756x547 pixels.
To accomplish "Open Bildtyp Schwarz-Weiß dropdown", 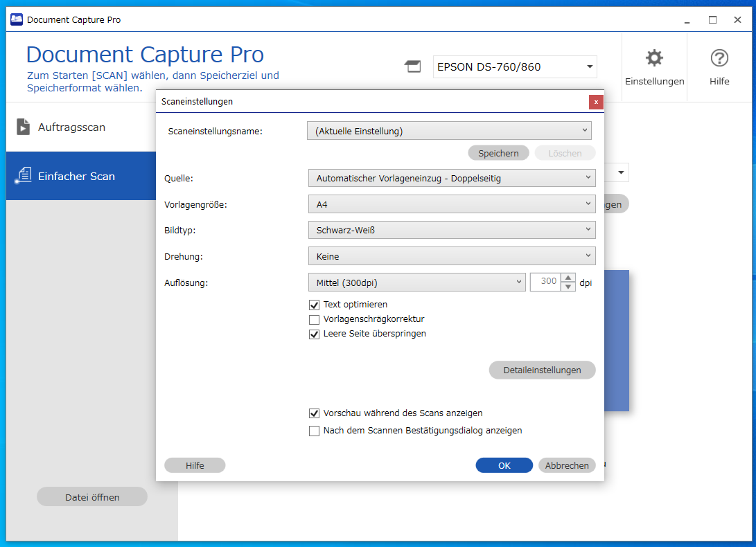I will pyautogui.click(x=452, y=230).
